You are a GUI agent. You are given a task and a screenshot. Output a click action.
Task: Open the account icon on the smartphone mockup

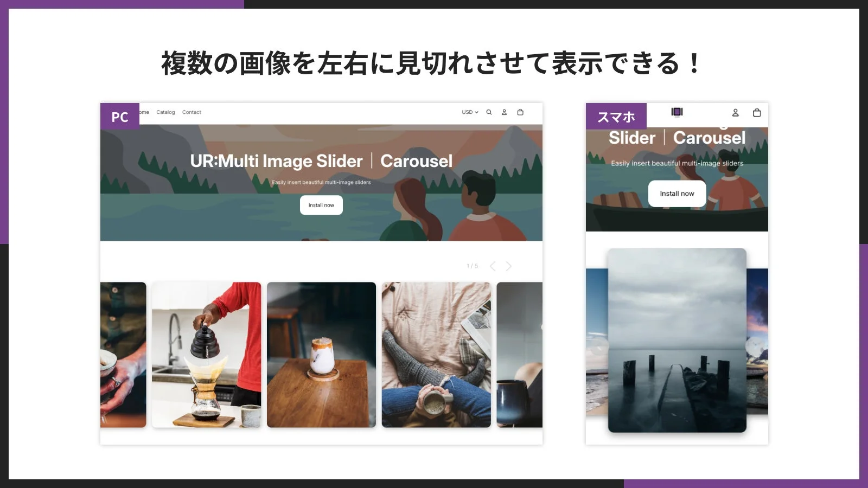736,113
